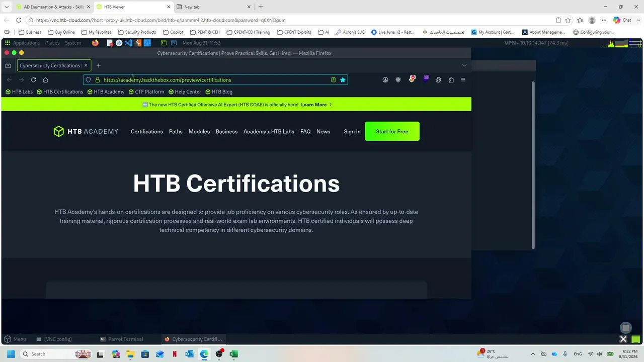Open the Parrot Menu button in bottom panel

[15, 339]
